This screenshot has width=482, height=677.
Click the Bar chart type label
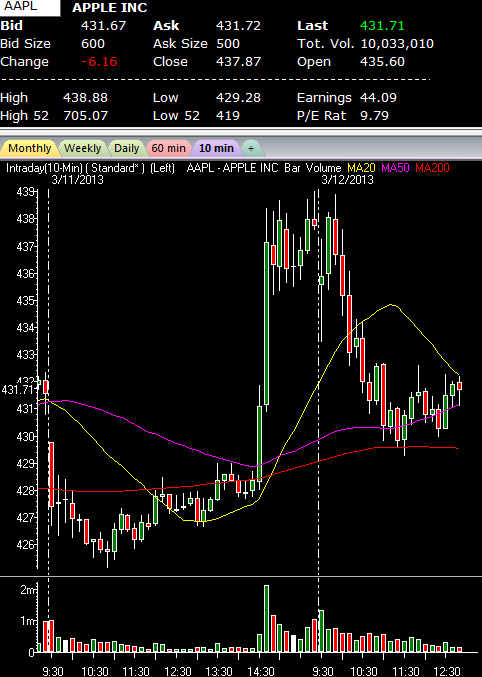[293, 168]
